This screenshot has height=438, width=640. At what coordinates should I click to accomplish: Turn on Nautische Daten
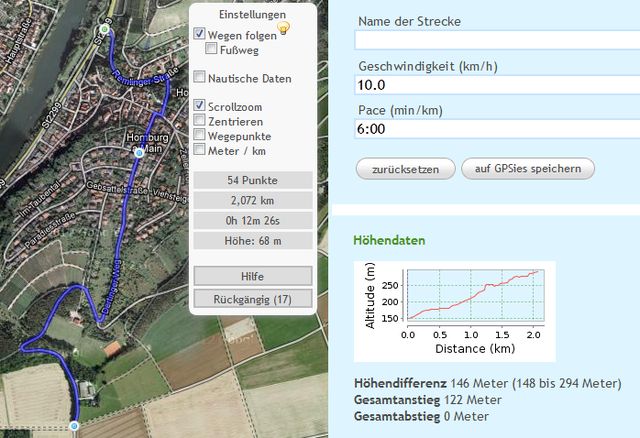pyautogui.click(x=200, y=77)
